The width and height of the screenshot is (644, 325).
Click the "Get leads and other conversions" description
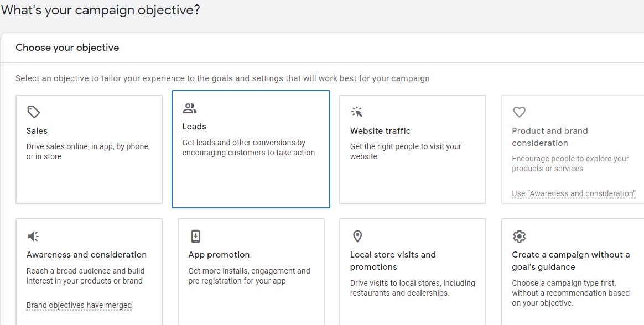(x=248, y=148)
